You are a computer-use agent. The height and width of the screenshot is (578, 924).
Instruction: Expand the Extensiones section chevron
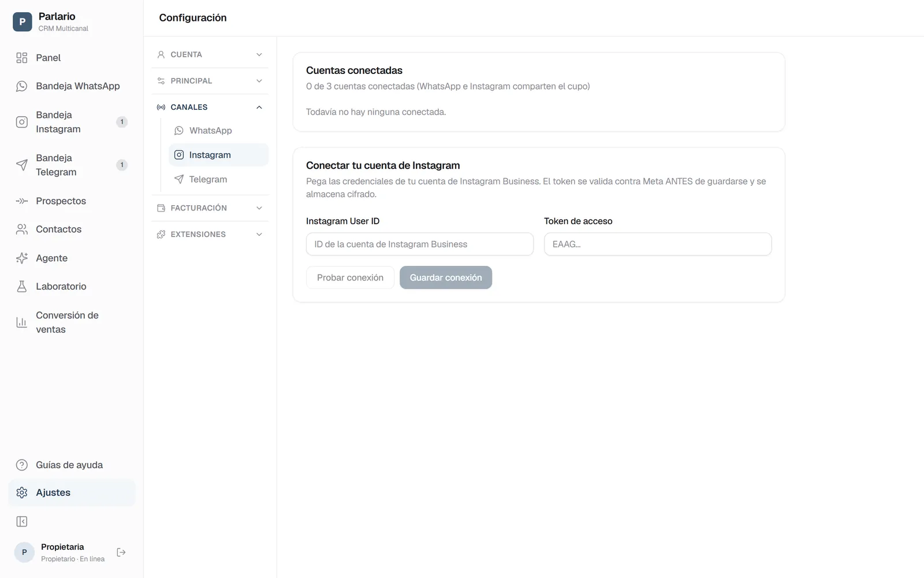coord(259,235)
